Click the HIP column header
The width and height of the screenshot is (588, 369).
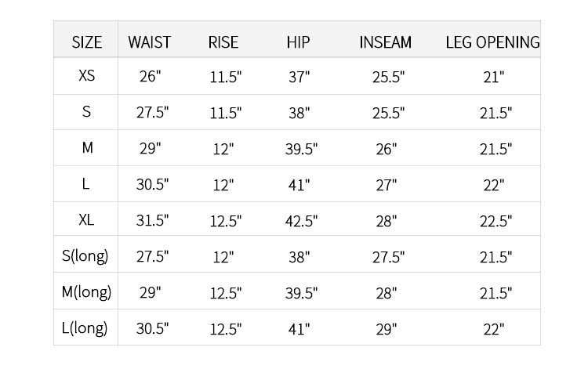point(298,42)
